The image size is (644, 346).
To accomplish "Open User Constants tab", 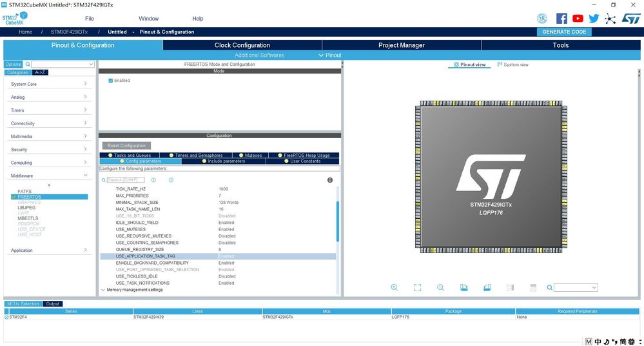I will click(x=303, y=161).
